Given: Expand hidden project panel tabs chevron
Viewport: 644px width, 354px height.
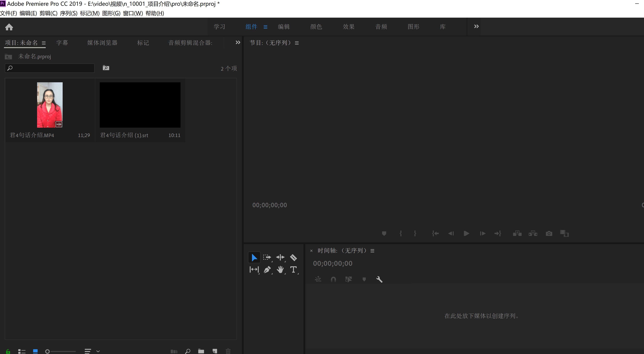Looking at the screenshot, I should click(238, 42).
